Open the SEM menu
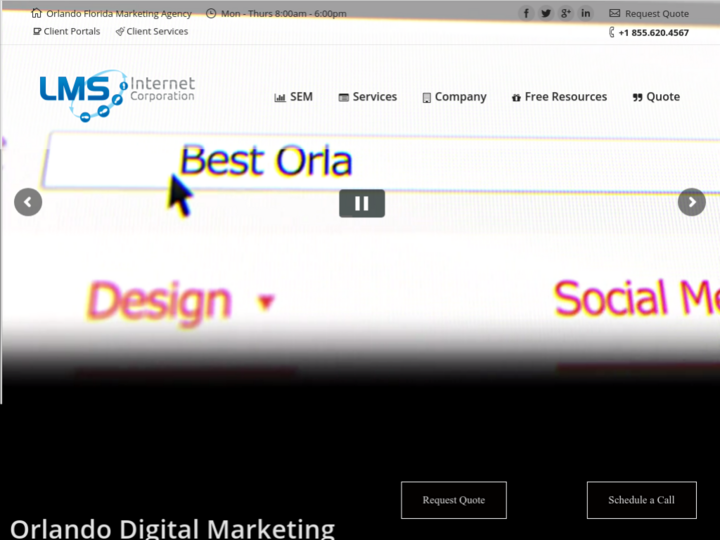720x540 pixels. pyautogui.click(x=293, y=97)
